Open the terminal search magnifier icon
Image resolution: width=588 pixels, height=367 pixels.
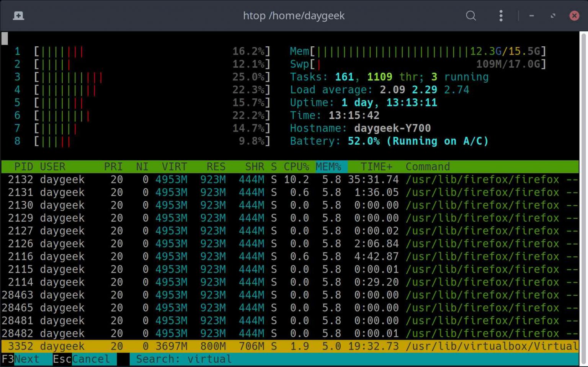(471, 16)
